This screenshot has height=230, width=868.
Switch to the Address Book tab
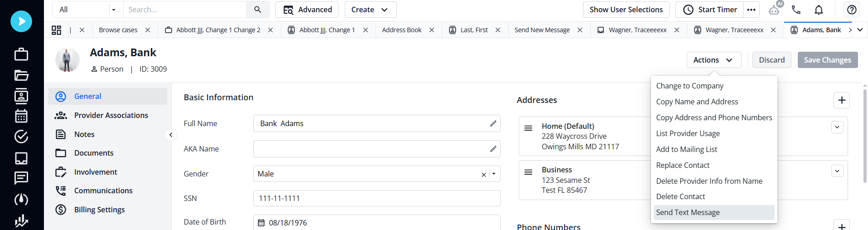[401, 30]
